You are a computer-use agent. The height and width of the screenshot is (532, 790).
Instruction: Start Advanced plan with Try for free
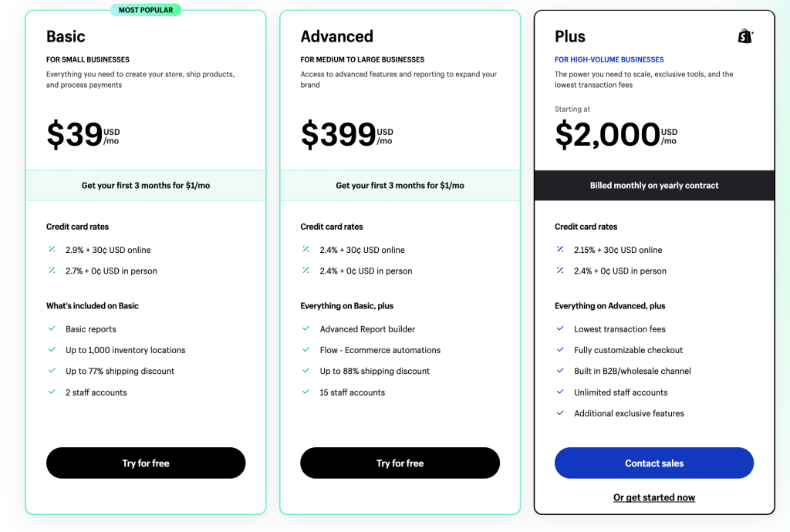[400, 463]
